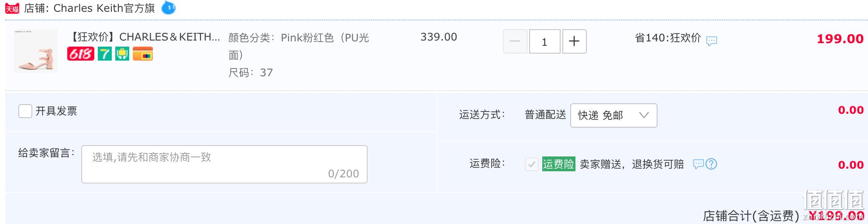868x224 pixels.
Task: Click the freight insurance question mark icon
Action: click(x=711, y=164)
